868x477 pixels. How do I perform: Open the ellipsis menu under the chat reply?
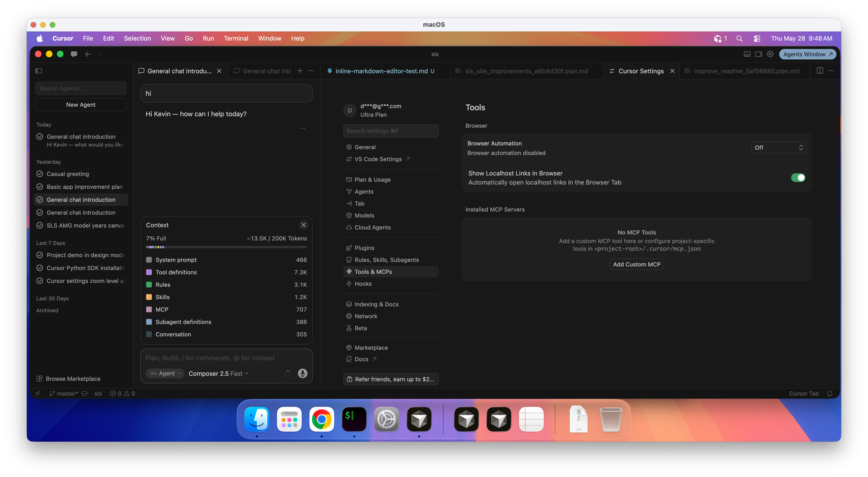pyautogui.click(x=303, y=128)
